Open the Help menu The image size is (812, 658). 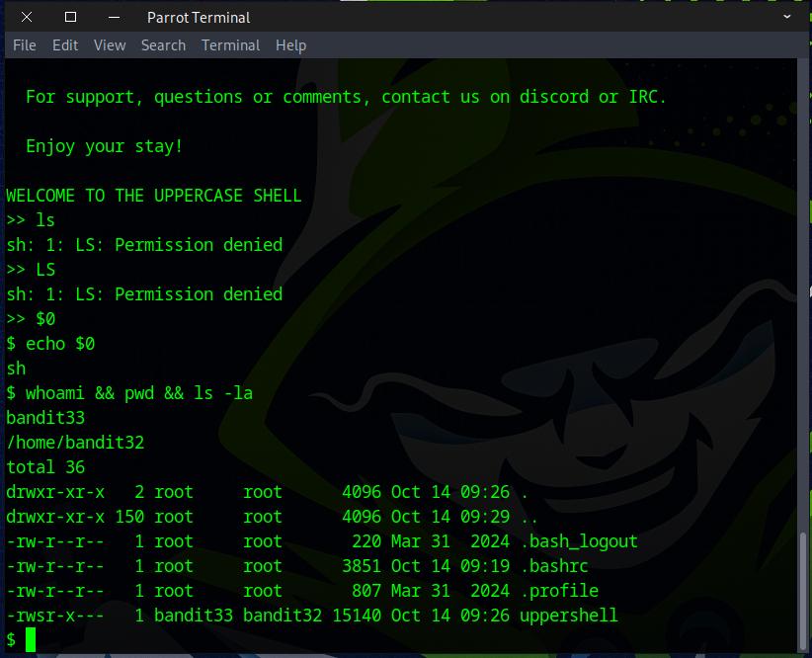290,45
